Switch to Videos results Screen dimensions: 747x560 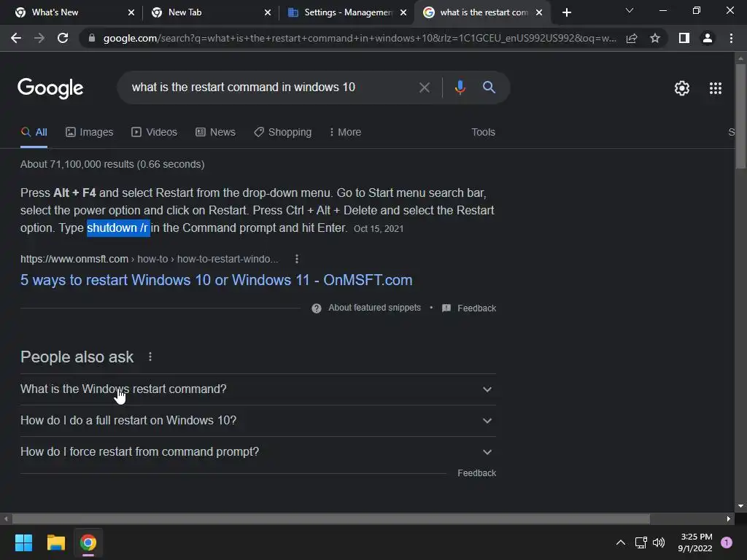155,133
